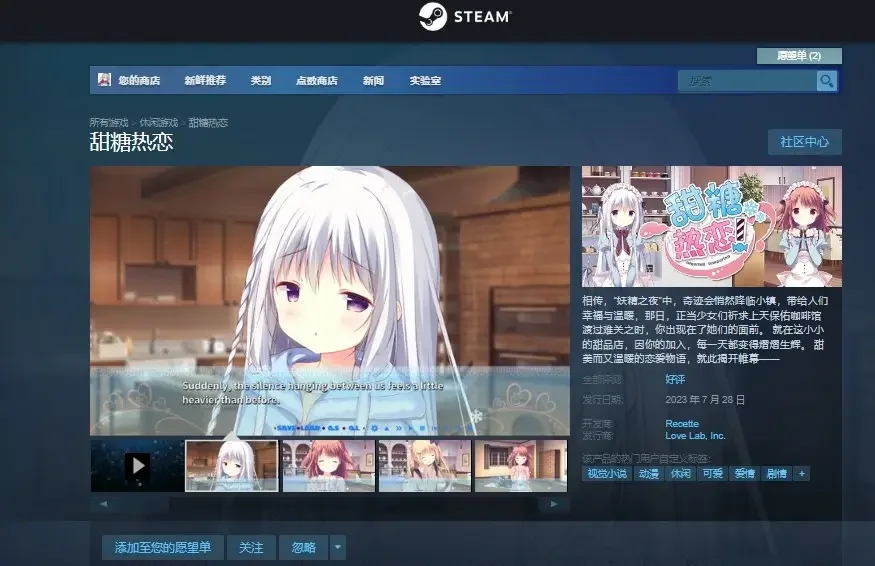Select the white-haired girl screenshot thumbnail
Viewport: 875px width, 566px height.
232,466
